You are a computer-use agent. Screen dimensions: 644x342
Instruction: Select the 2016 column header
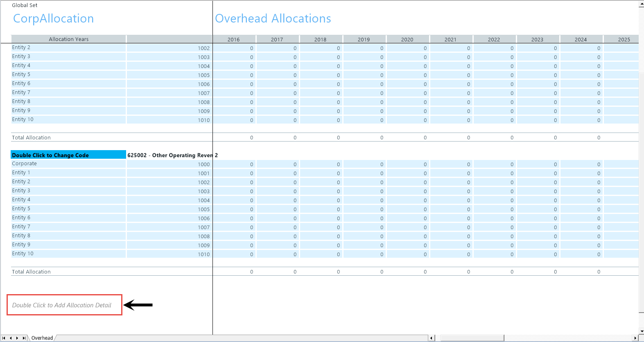tap(234, 39)
